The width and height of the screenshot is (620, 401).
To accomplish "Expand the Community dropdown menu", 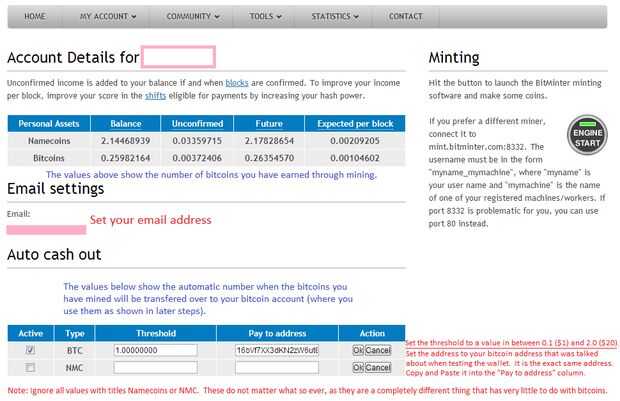I will (193, 17).
